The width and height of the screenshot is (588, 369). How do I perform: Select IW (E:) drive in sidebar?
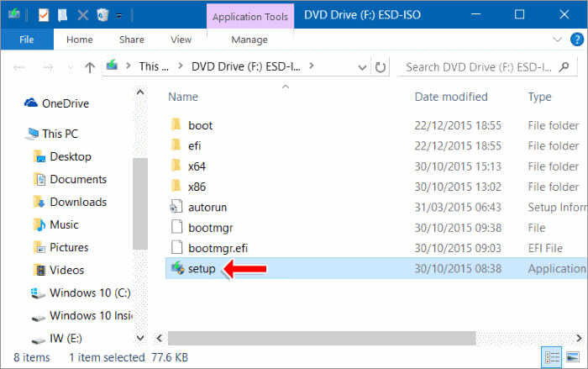point(56,338)
